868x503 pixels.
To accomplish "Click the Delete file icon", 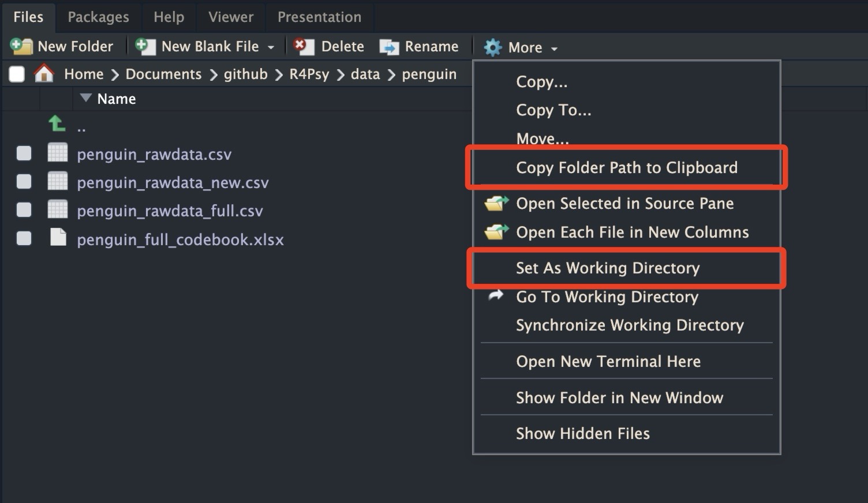I will 303,46.
